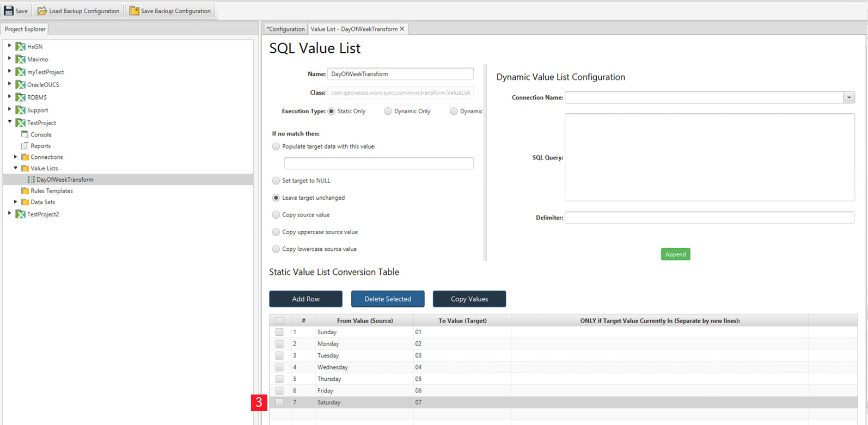Check the Saturday row checkbox
Image resolution: width=868 pixels, height=425 pixels.
coord(279,403)
